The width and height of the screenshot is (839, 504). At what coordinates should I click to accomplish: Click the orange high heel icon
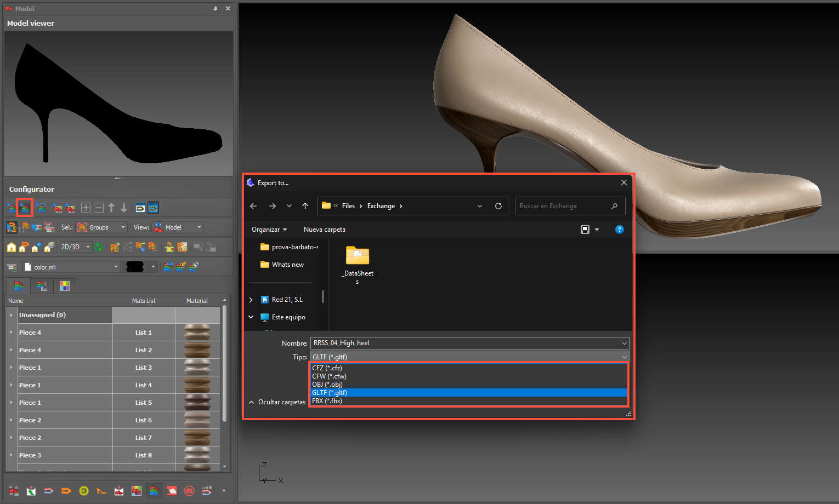pos(101,491)
